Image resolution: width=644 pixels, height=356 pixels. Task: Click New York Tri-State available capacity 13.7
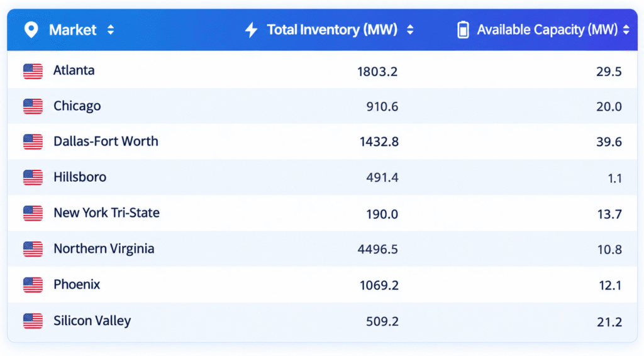click(x=609, y=214)
